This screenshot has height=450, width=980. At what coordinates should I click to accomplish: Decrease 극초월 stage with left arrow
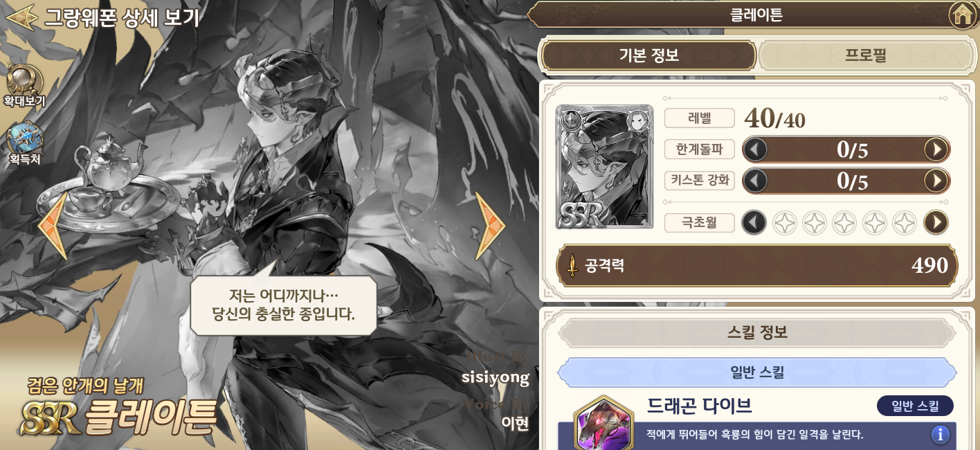pyautogui.click(x=754, y=222)
